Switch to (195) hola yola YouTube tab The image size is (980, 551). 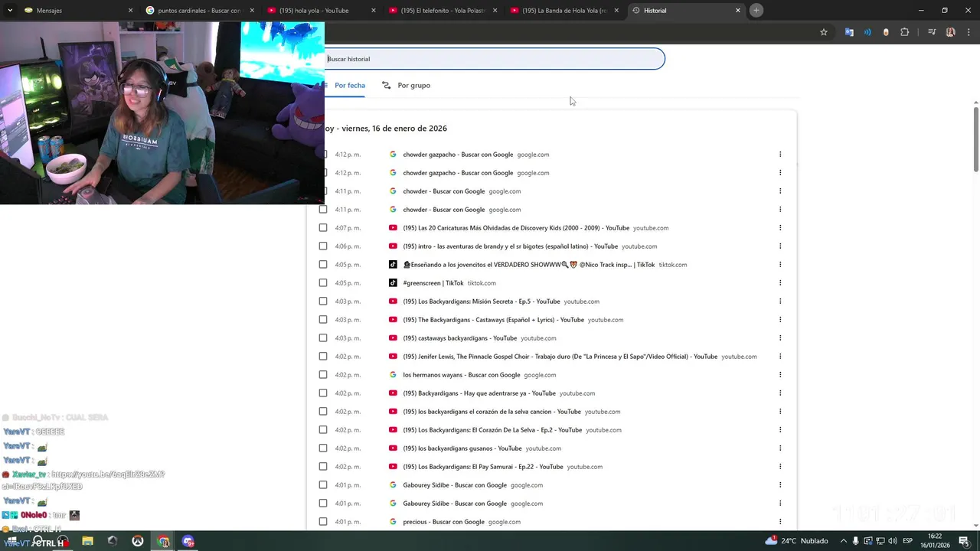(320, 11)
